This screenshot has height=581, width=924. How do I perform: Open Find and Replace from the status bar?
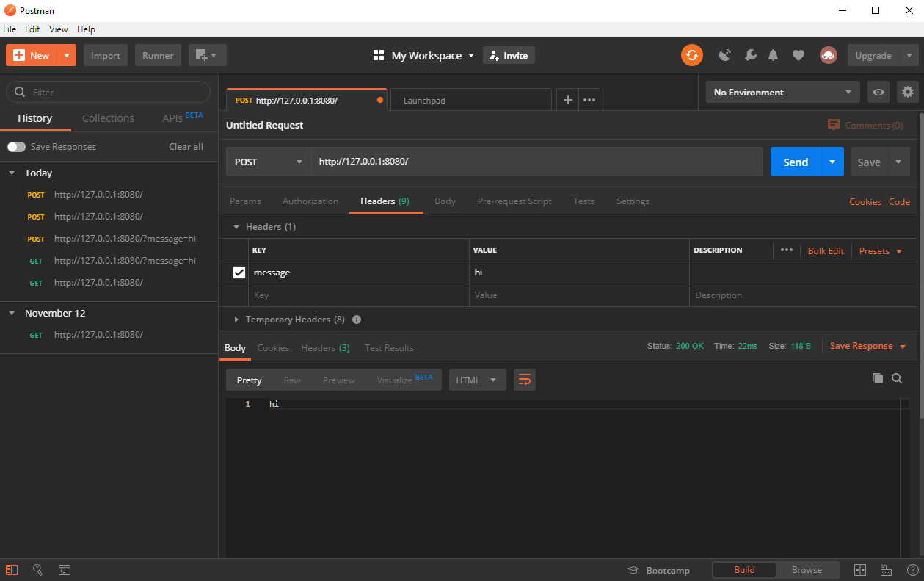pos(37,569)
